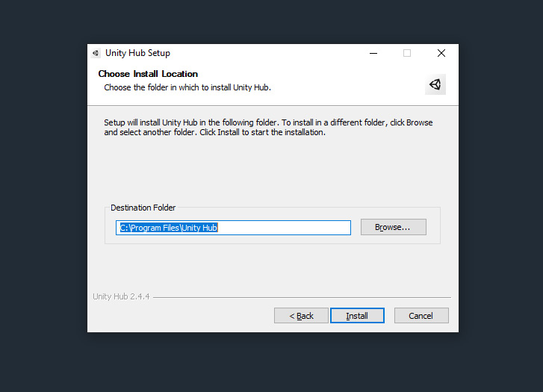Minimize the Unity Hub Setup window
This screenshot has width=543, height=392.
[x=373, y=53]
